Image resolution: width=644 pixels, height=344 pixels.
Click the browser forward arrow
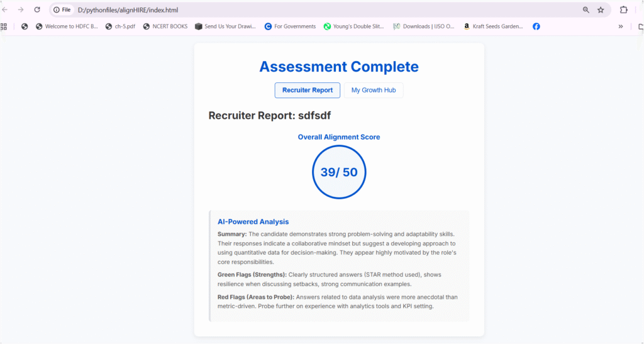21,10
